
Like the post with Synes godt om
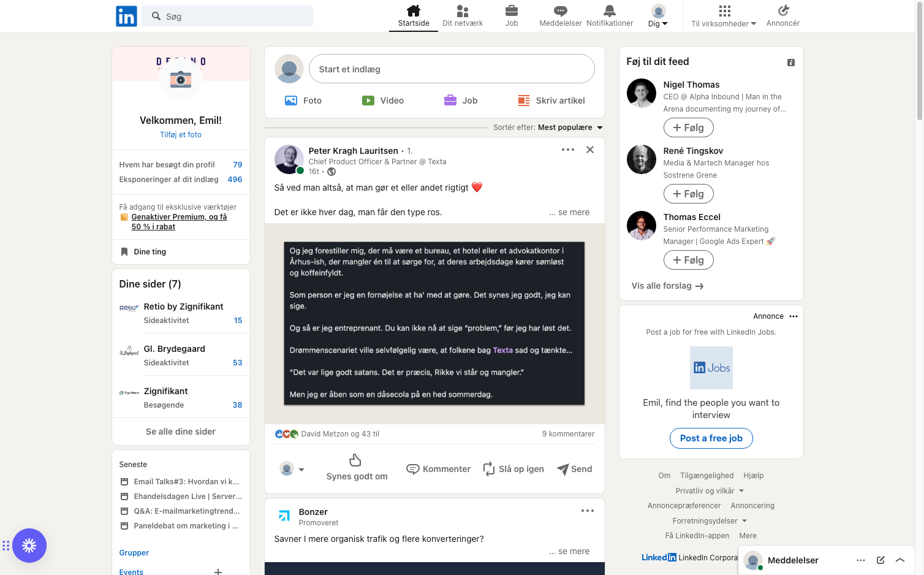coord(357,468)
